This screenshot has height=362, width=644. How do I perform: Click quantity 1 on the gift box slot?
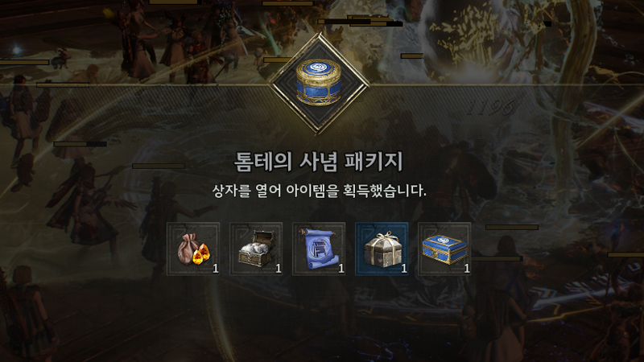(x=404, y=269)
